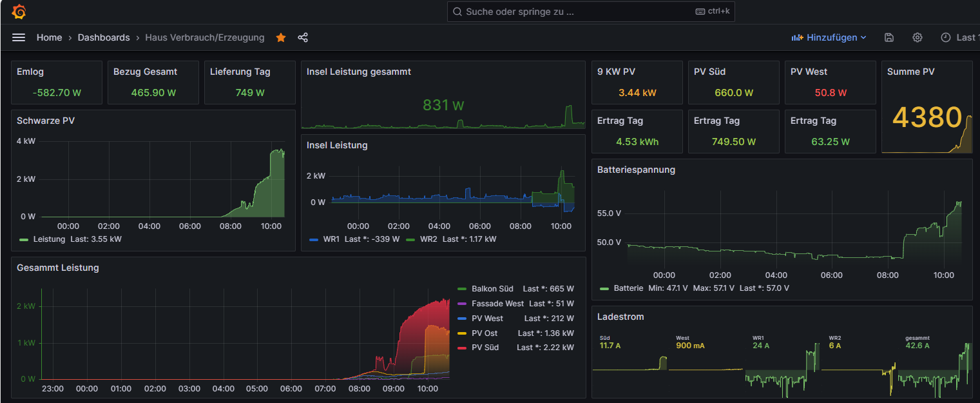Open the Schwarze PV panel title menu
Screen dimensions: 980x403
46,121
